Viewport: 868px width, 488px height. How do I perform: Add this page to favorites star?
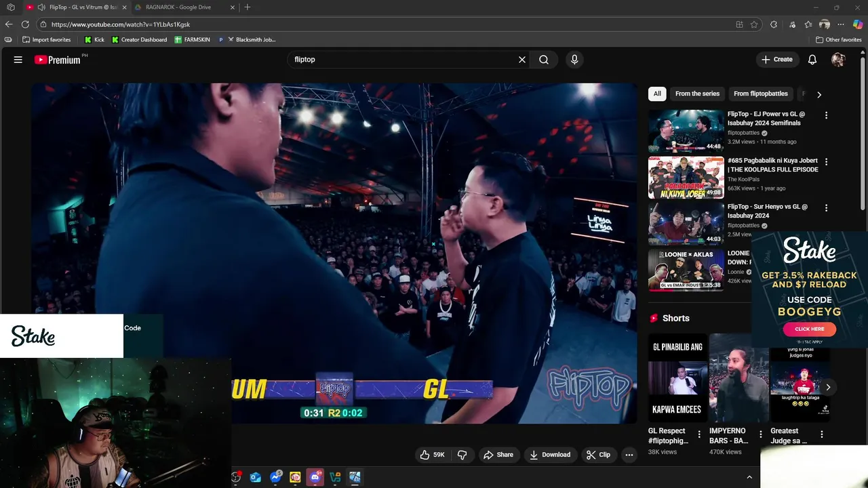(x=754, y=24)
